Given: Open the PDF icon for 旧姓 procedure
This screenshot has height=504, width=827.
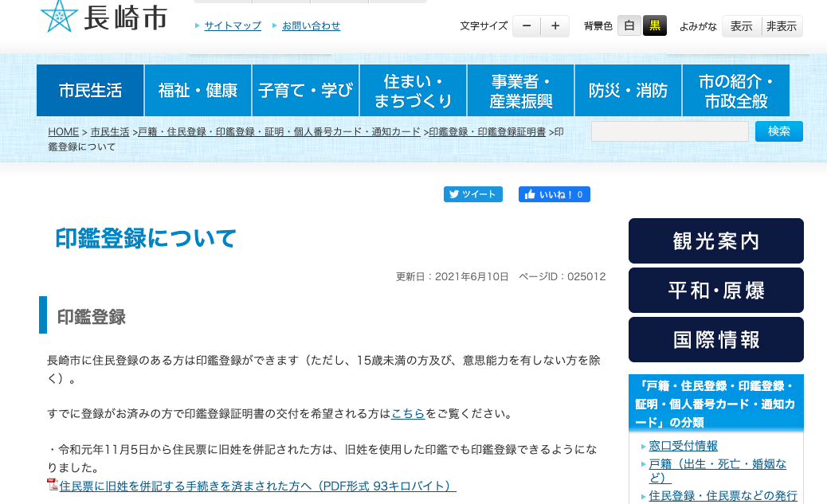Looking at the screenshot, I should 53,485.
